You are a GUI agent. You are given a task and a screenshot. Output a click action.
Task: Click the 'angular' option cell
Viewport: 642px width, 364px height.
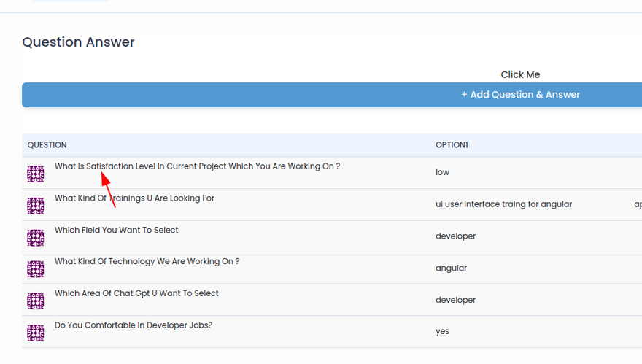pos(451,268)
